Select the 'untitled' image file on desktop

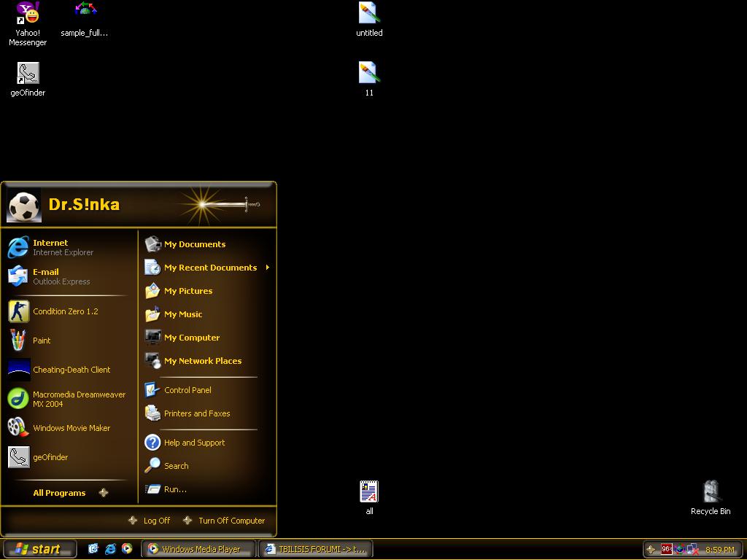[369, 20]
